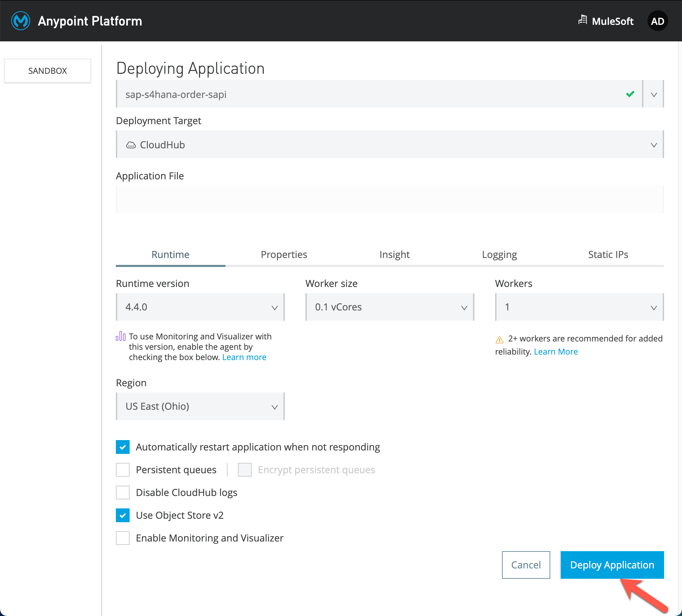Check Enable Monitoring and Visualizer
This screenshot has height=616, width=682.
pyautogui.click(x=123, y=538)
